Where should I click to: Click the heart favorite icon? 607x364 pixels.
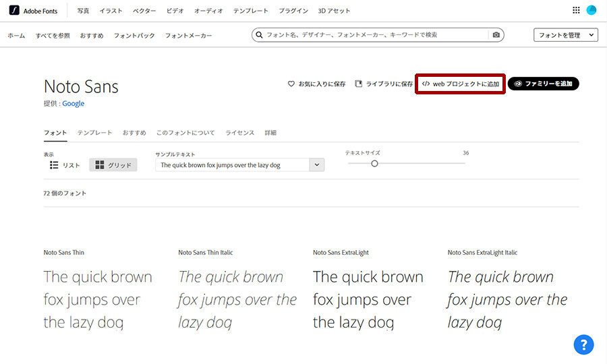(x=291, y=84)
